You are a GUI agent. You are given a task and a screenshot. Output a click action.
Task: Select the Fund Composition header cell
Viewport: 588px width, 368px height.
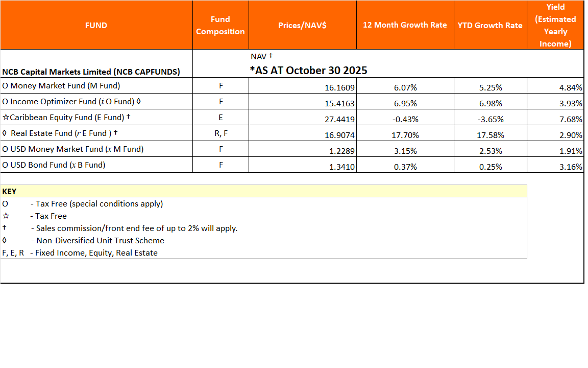220,25
